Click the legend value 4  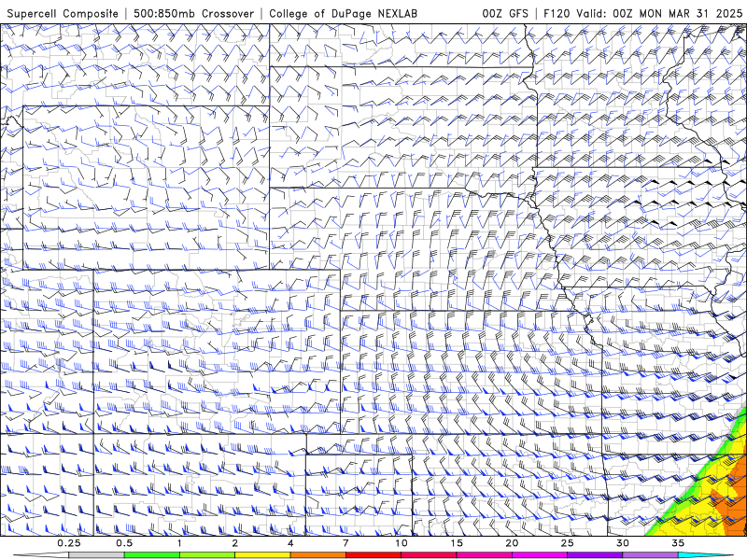290,543
